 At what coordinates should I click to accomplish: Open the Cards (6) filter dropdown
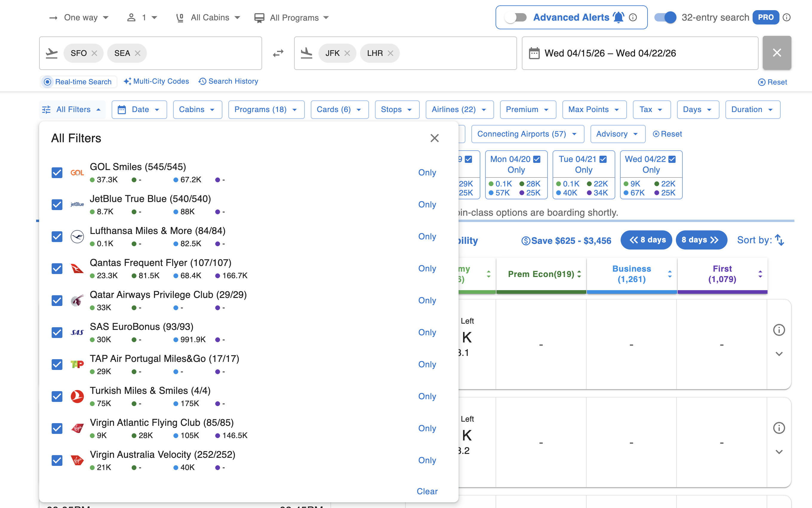point(339,110)
